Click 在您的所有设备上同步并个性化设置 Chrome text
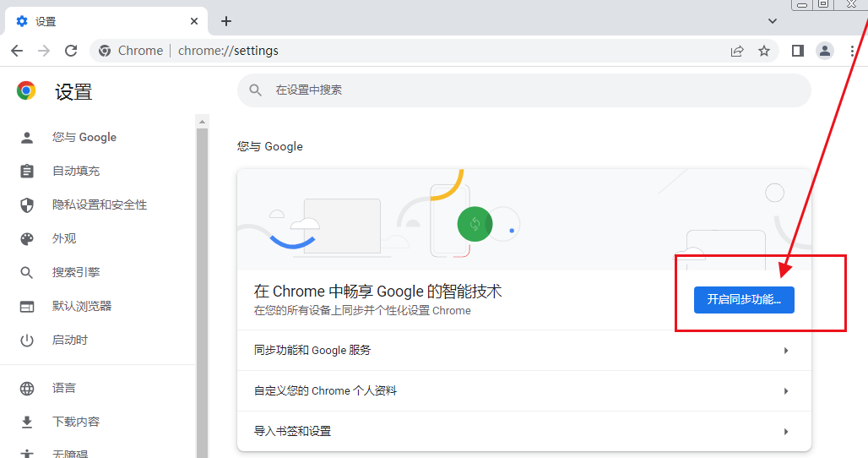Viewport: 868px width, 458px height. (362, 311)
